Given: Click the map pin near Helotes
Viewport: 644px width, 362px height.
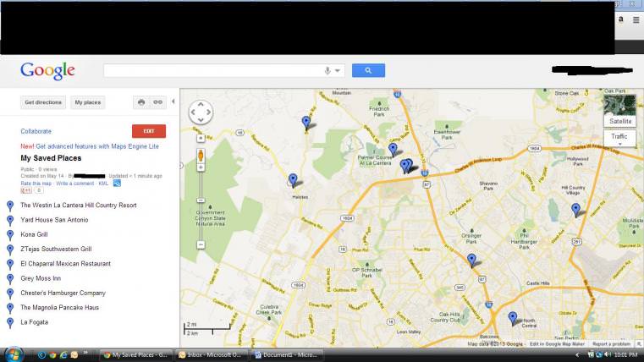Looking at the screenshot, I should pos(293,180).
